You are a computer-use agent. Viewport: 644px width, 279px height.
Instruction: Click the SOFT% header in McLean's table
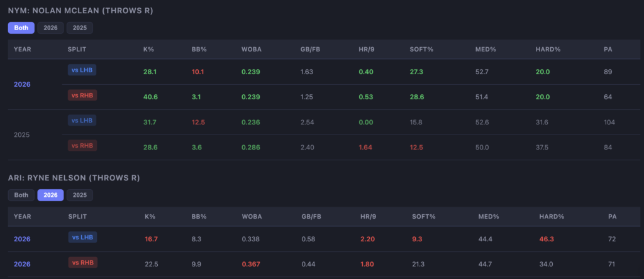pyautogui.click(x=421, y=49)
